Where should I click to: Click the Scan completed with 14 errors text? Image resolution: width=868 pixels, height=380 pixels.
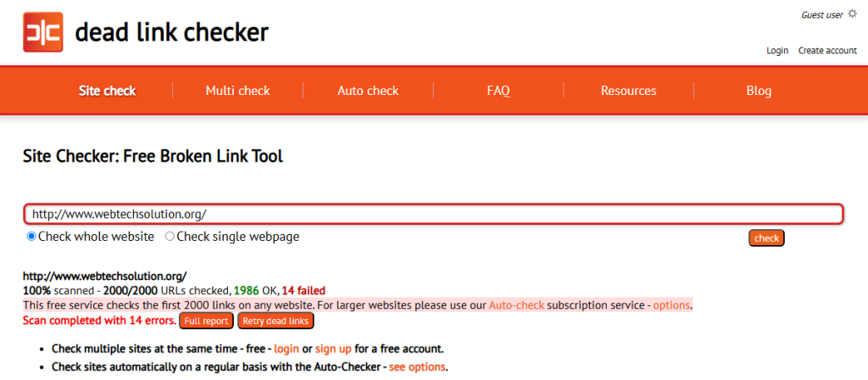coord(100,320)
